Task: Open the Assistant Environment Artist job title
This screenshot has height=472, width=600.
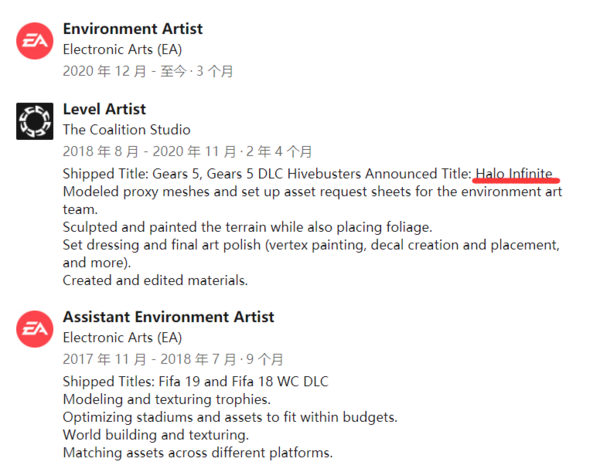Action: (x=169, y=317)
